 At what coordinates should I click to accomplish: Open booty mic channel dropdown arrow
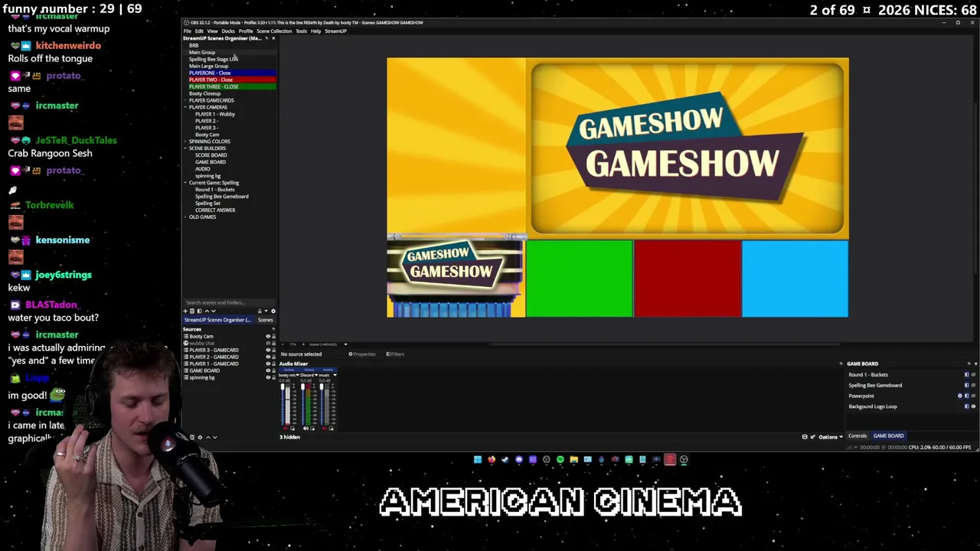(297, 375)
